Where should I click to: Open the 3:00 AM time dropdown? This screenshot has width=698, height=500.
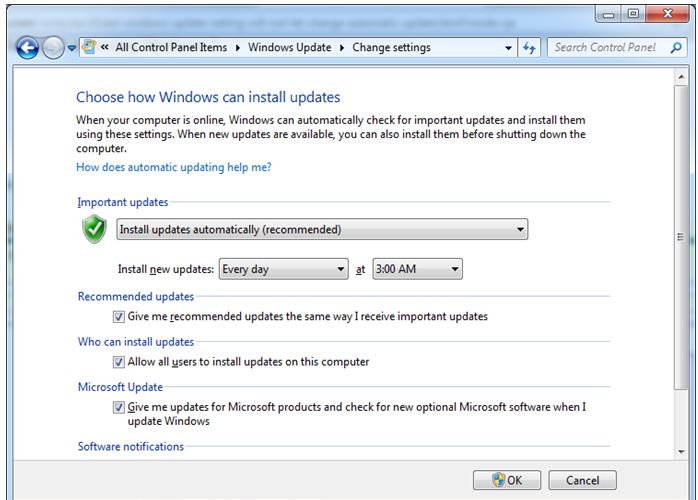(417, 269)
